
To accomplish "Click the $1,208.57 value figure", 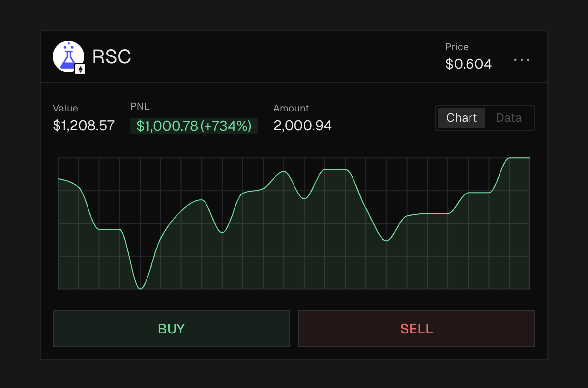I will click(x=84, y=126).
